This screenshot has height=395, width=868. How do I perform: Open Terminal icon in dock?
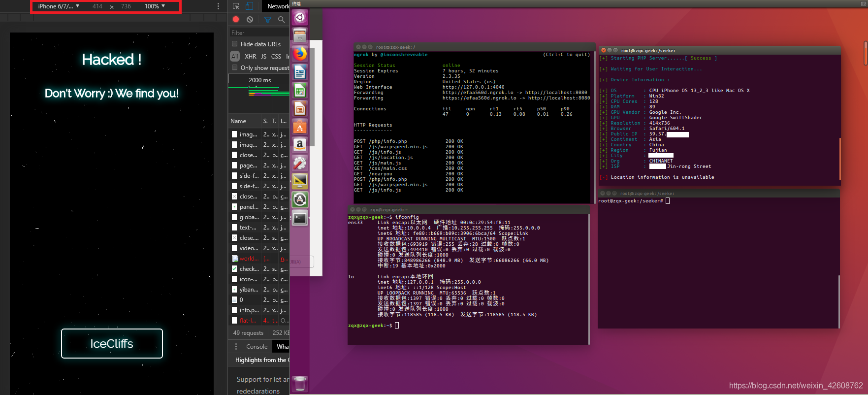click(x=300, y=218)
